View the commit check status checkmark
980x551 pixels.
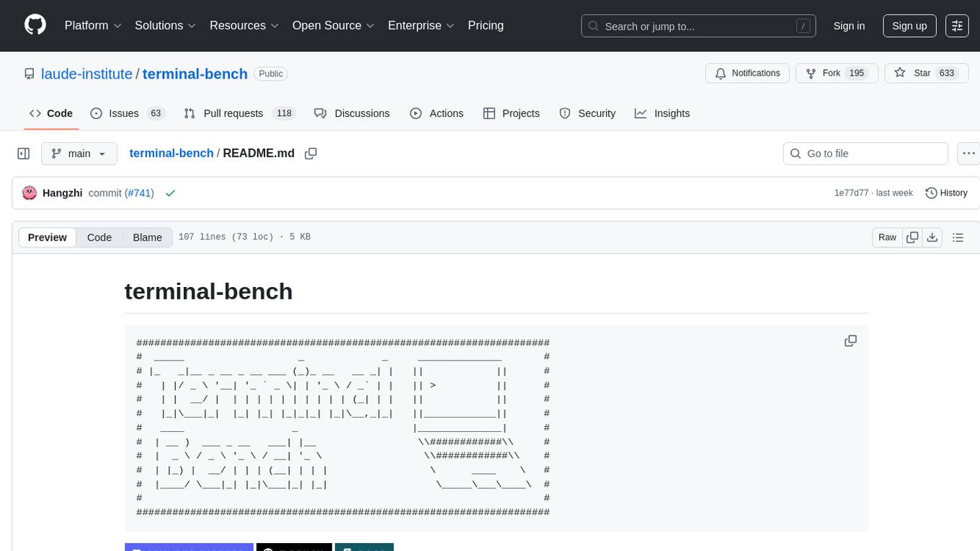coord(170,193)
